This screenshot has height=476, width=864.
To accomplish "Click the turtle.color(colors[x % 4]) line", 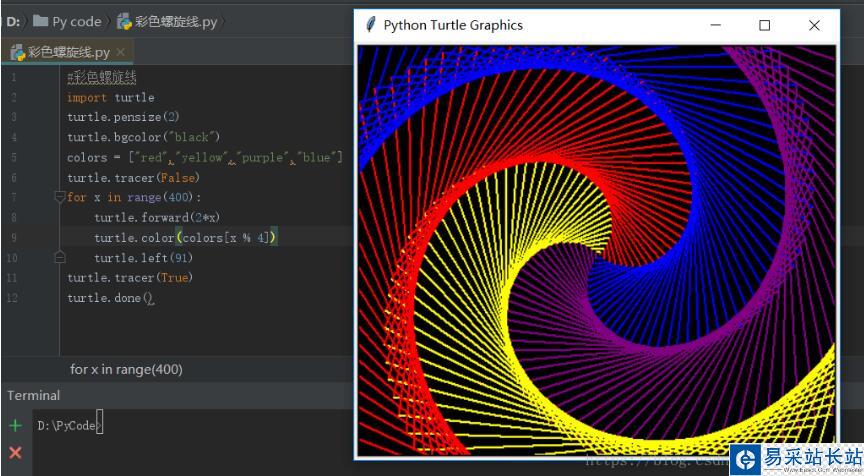I will coord(186,237).
